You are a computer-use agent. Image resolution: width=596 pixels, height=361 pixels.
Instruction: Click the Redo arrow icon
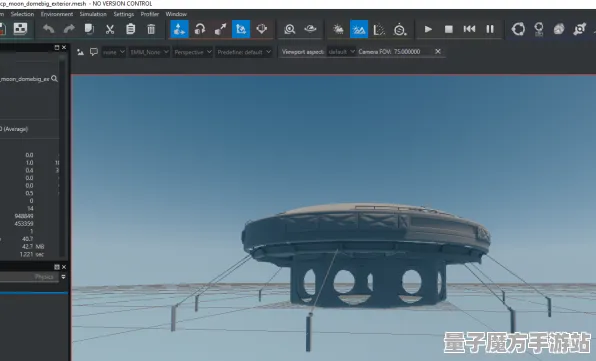point(69,29)
